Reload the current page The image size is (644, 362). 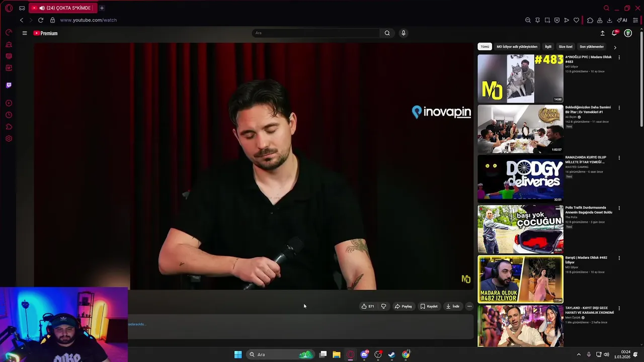[x=41, y=20]
